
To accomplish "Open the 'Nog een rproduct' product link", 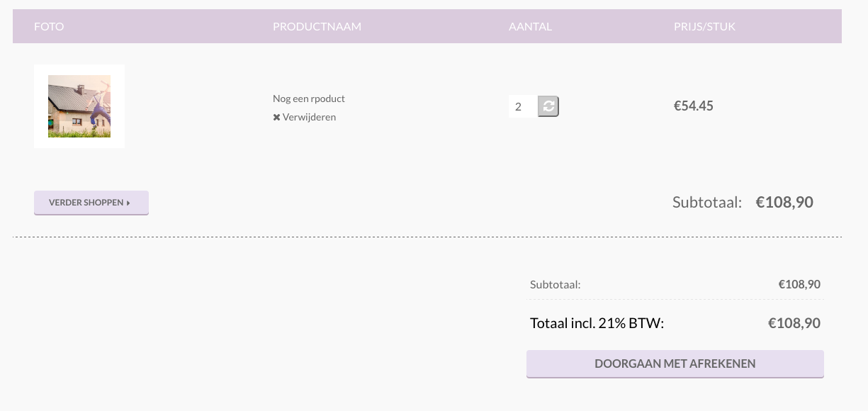I will tap(309, 98).
